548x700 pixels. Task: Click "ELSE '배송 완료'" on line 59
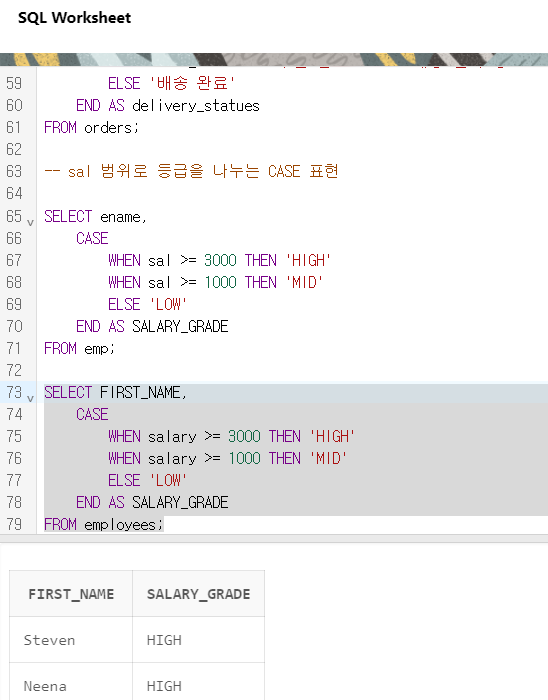[x=171, y=83]
